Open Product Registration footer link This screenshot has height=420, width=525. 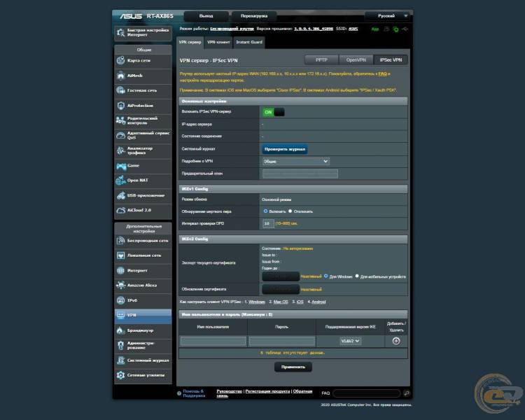267,391
